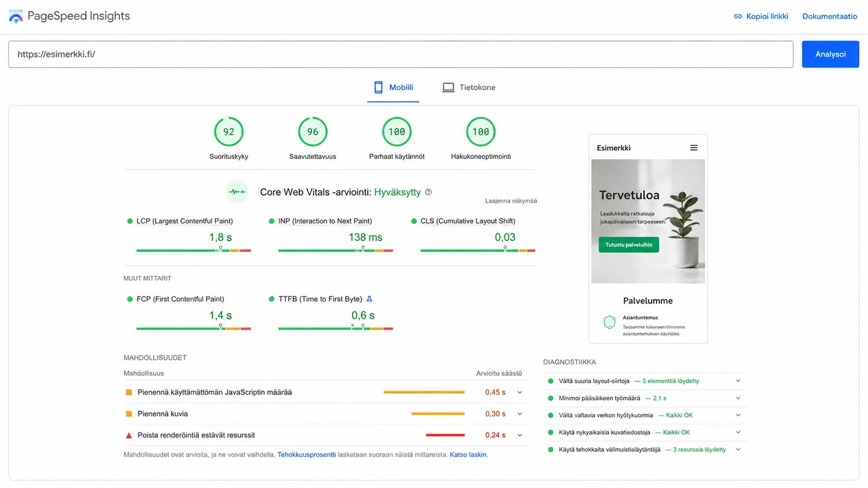Click orange square icon for unused JavaScript
The width and height of the screenshot is (868, 488).
click(128, 392)
